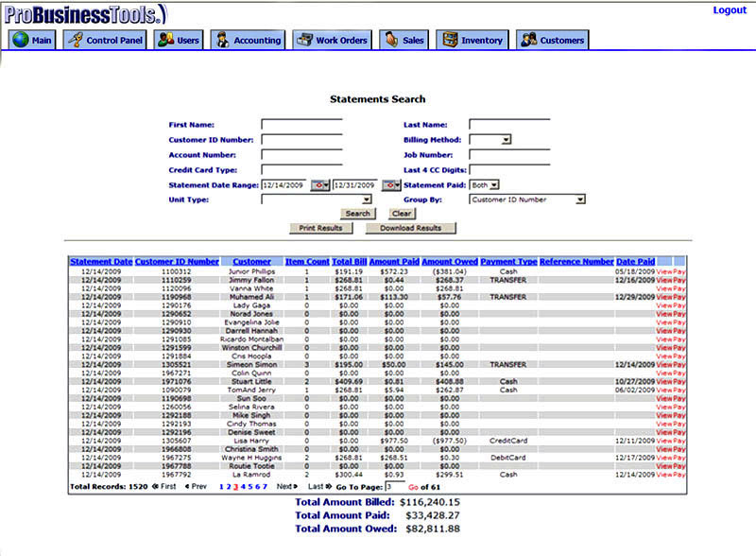Screen dimensions: 756x556
Task: Go to results page 4
Action: coord(243,486)
